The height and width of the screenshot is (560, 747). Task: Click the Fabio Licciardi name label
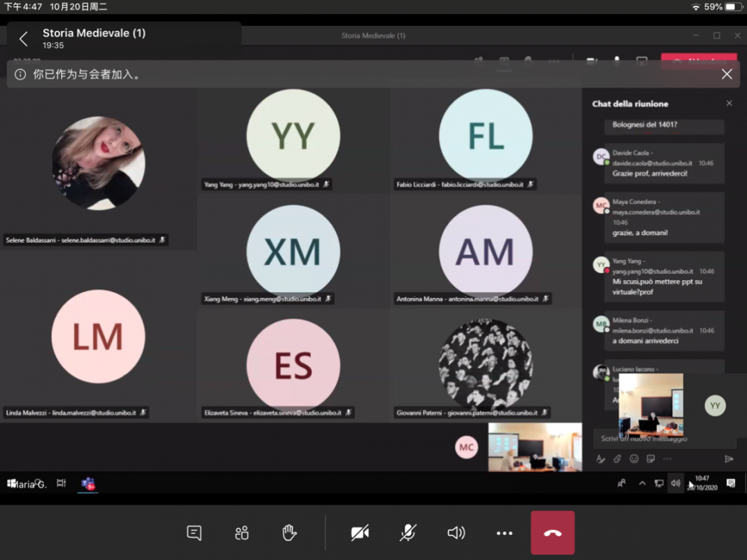[x=465, y=185]
